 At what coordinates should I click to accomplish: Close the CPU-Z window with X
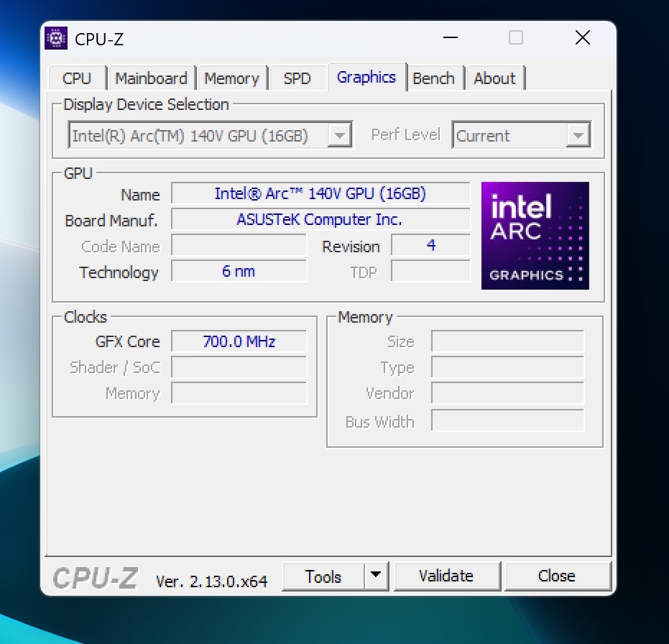[582, 37]
